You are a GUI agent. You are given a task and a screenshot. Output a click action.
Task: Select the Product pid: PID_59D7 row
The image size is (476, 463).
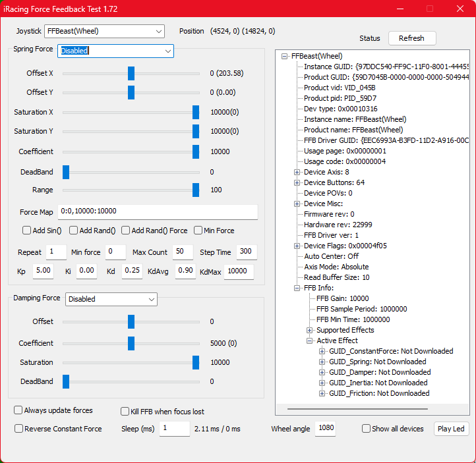[x=340, y=98]
